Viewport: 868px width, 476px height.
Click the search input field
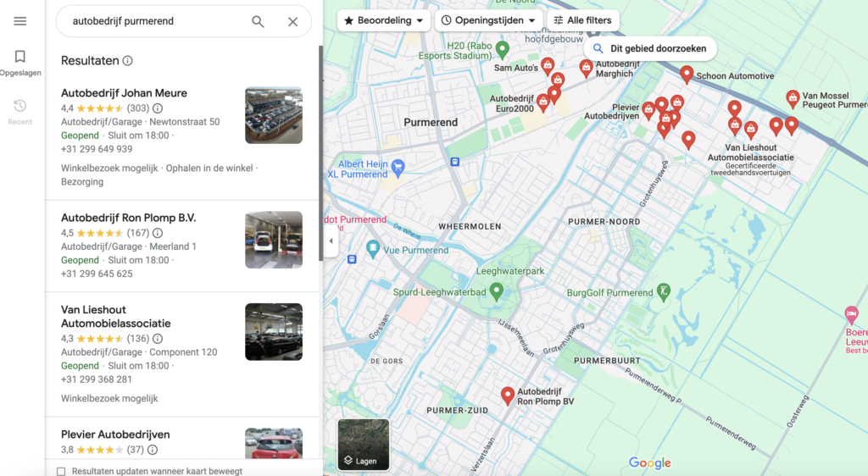(157, 21)
